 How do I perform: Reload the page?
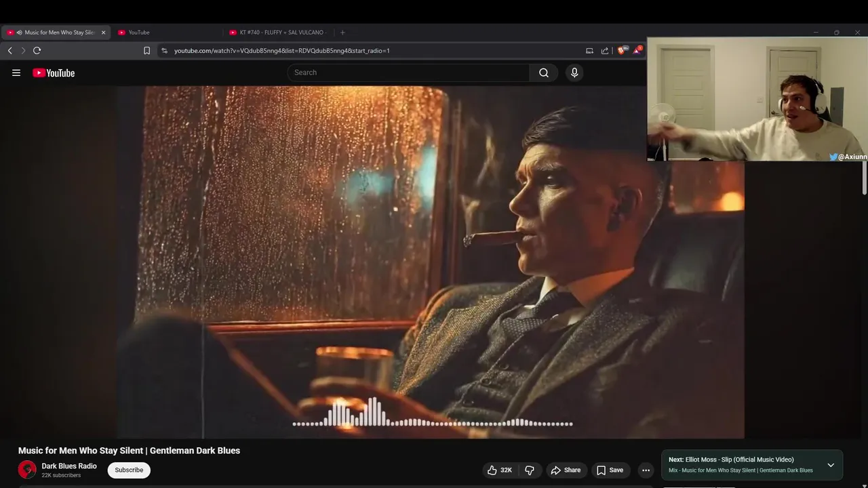(37, 50)
